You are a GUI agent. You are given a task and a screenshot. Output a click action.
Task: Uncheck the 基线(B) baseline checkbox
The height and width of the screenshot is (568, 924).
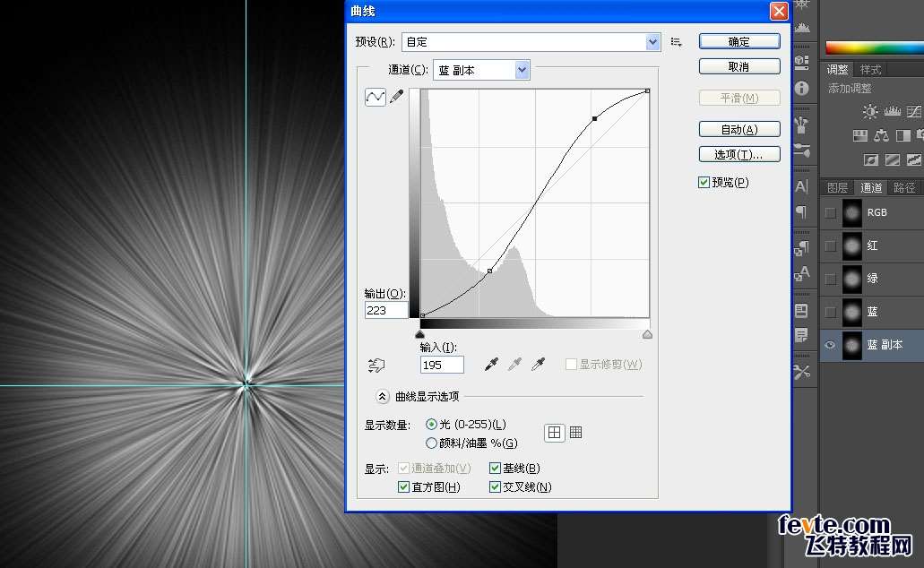click(x=495, y=468)
